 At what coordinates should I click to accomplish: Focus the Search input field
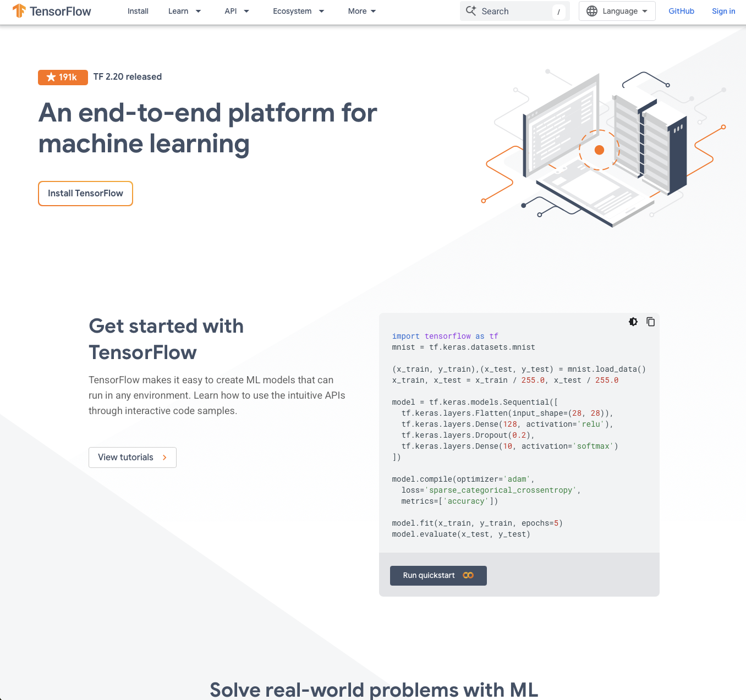[x=514, y=11]
